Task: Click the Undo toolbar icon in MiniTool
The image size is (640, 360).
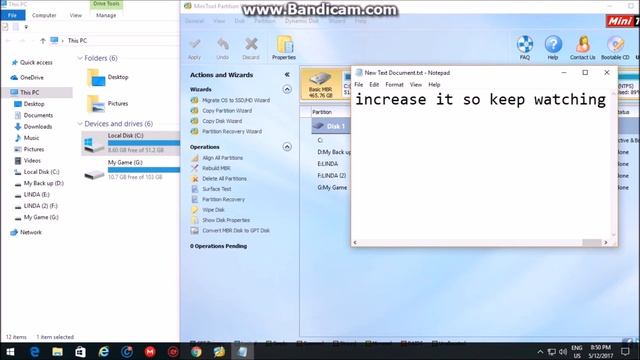Action: pyautogui.click(x=222, y=48)
